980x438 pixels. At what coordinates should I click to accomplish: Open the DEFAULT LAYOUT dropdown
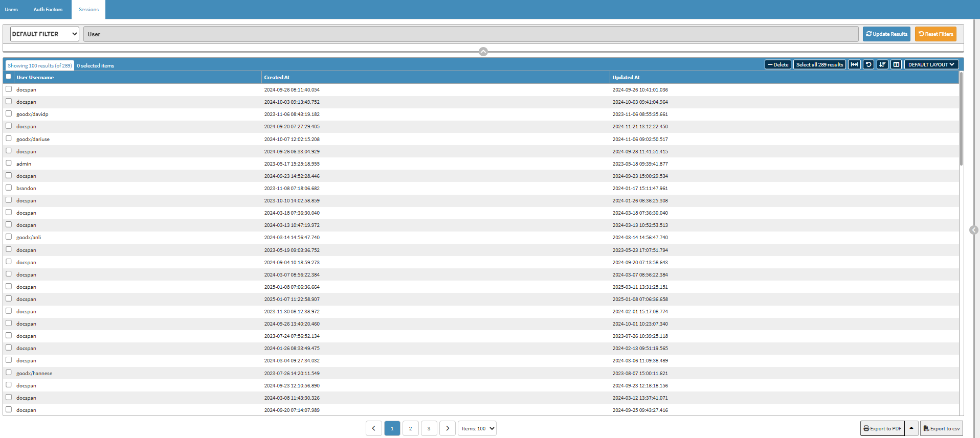(x=931, y=64)
